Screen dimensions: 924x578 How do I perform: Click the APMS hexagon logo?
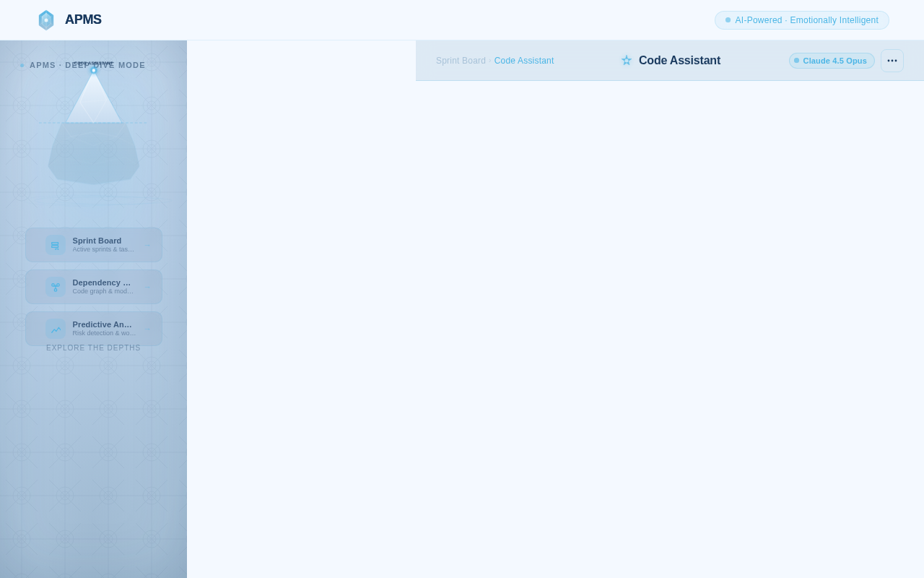[x=45, y=20]
